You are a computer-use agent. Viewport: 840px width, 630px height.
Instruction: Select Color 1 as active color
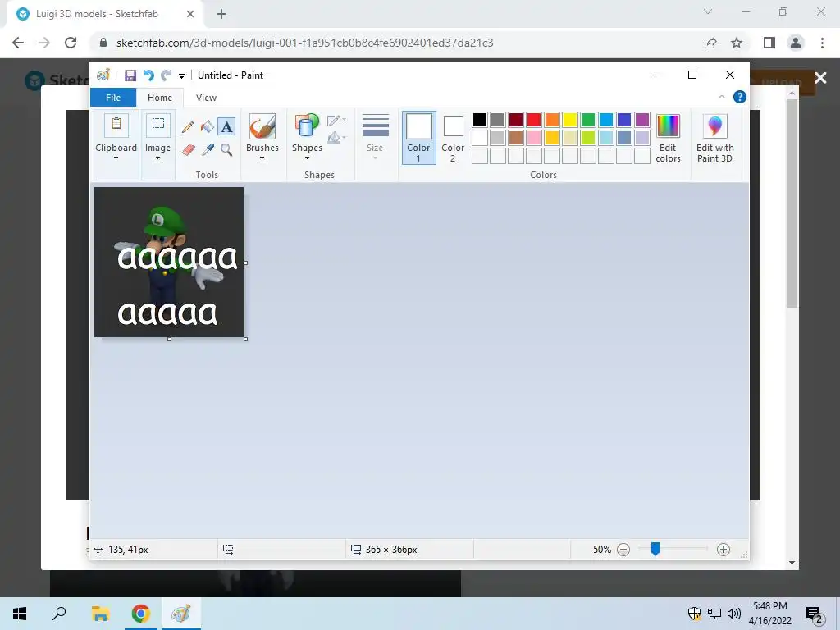[x=418, y=138]
